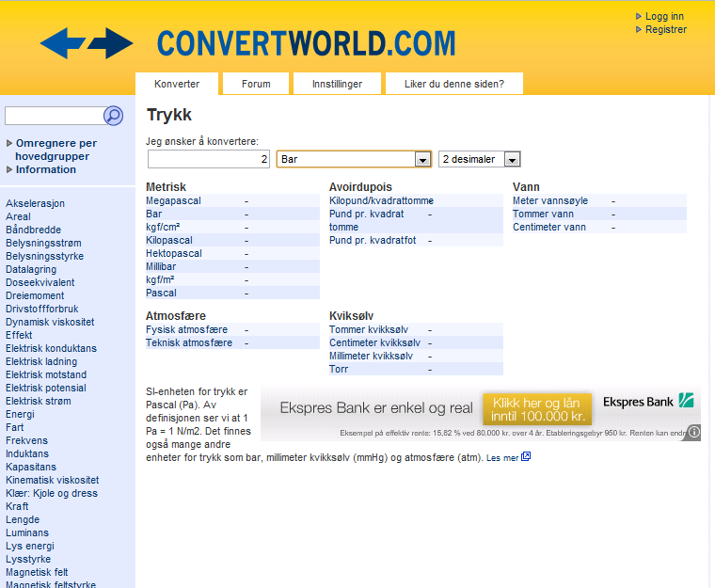
Task: Open Luminans converter
Action: (x=27, y=533)
